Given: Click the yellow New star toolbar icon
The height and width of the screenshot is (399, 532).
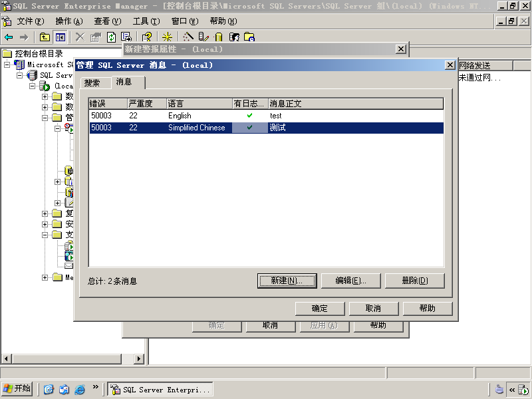Looking at the screenshot, I should pos(168,37).
